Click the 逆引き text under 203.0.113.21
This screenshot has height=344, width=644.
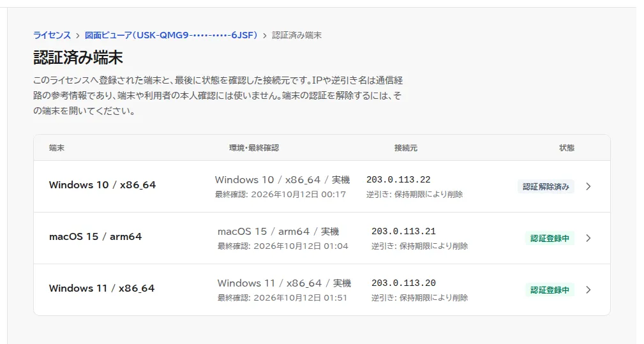pos(420,246)
